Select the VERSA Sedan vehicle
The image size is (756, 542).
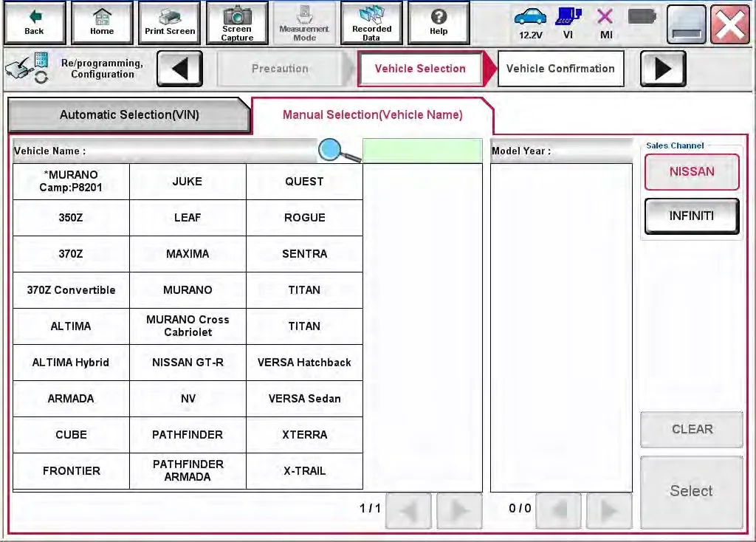304,398
